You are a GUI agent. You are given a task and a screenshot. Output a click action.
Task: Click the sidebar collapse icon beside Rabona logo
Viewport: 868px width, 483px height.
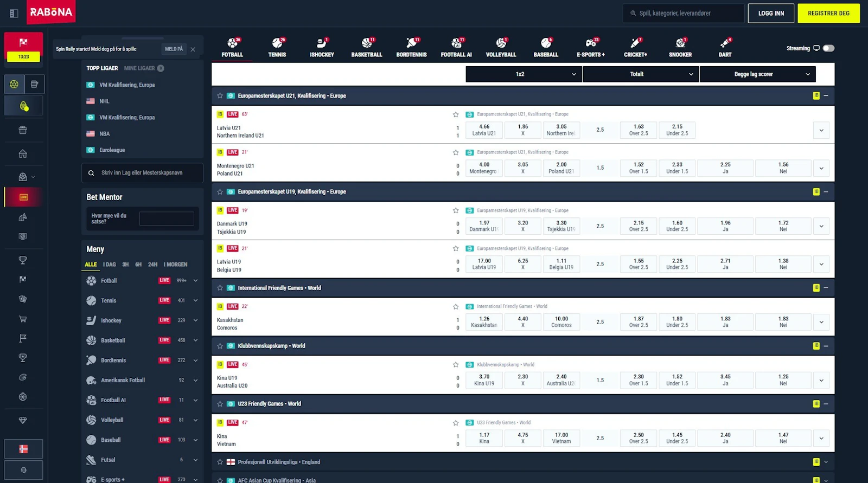14,13
